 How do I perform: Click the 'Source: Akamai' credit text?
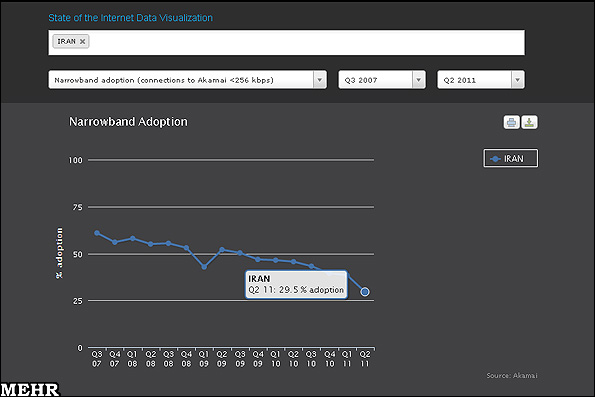click(512, 375)
